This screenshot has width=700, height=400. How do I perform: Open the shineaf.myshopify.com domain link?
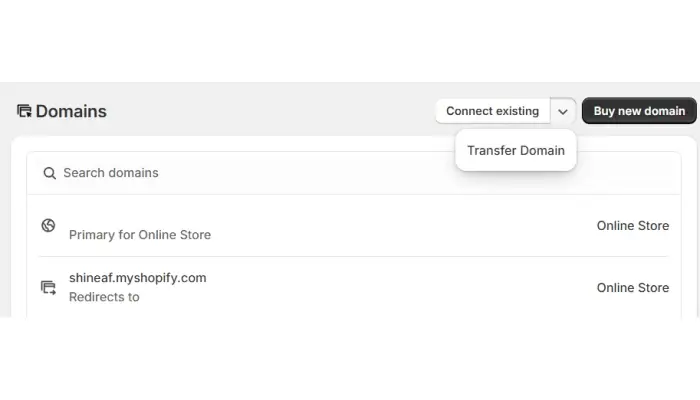point(137,278)
